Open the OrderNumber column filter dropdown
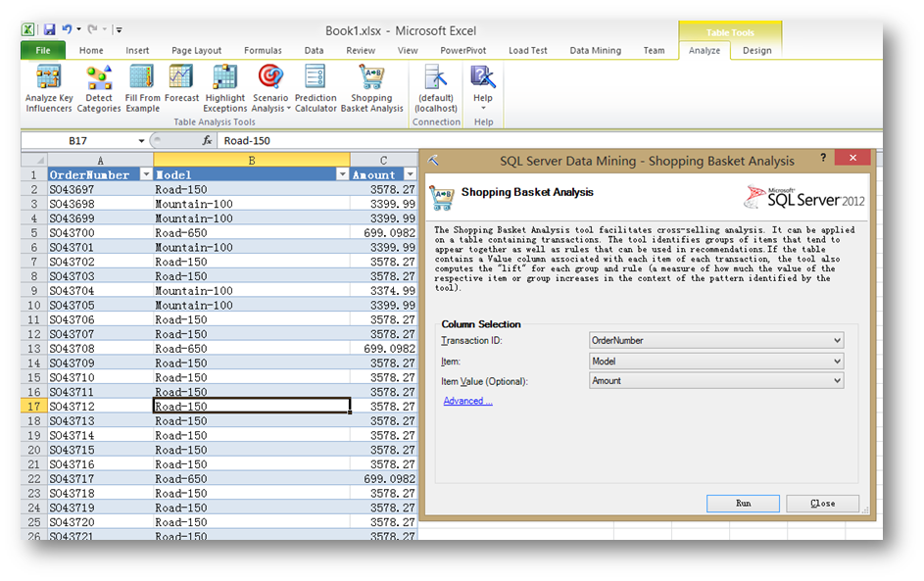 (x=146, y=174)
